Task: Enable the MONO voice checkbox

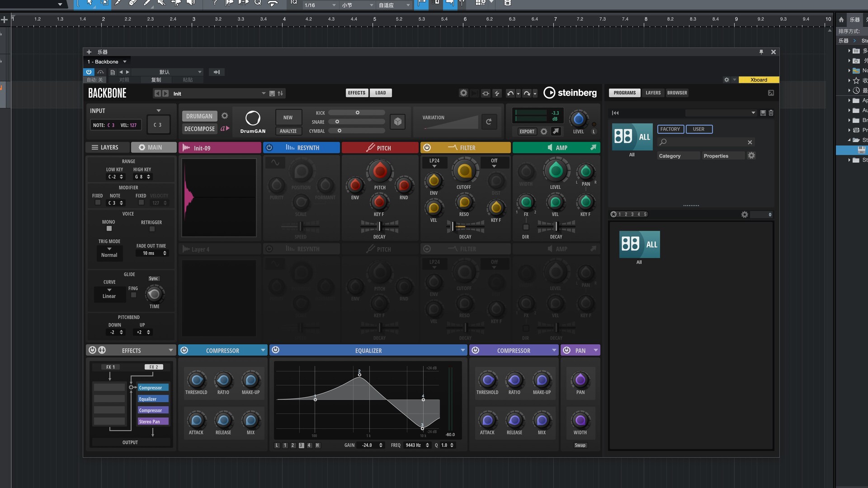Action: point(109,229)
